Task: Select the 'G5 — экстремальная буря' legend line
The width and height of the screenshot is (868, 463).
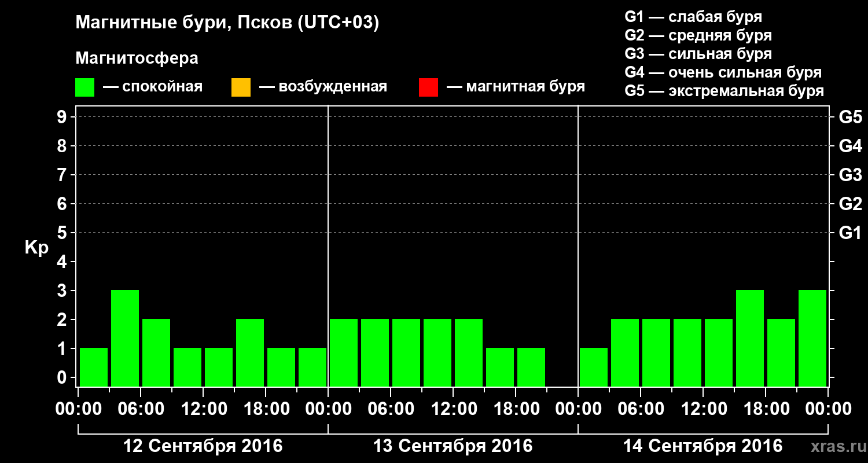Action: (724, 91)
